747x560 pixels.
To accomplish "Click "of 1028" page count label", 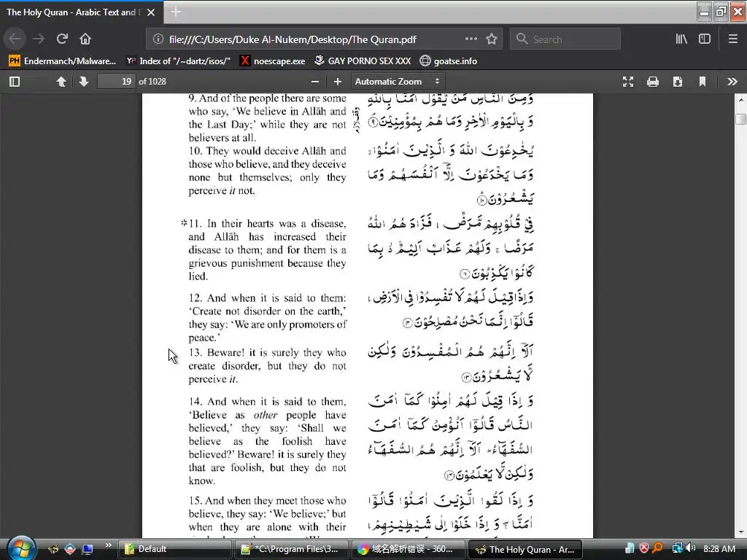I will [152, 82].
